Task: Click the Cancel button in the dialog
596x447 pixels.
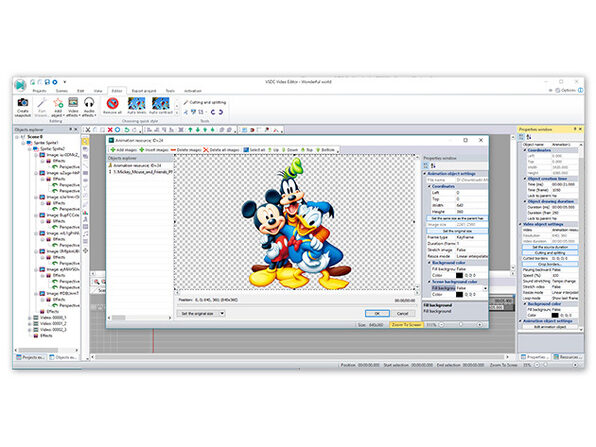Action: point(403,314)
